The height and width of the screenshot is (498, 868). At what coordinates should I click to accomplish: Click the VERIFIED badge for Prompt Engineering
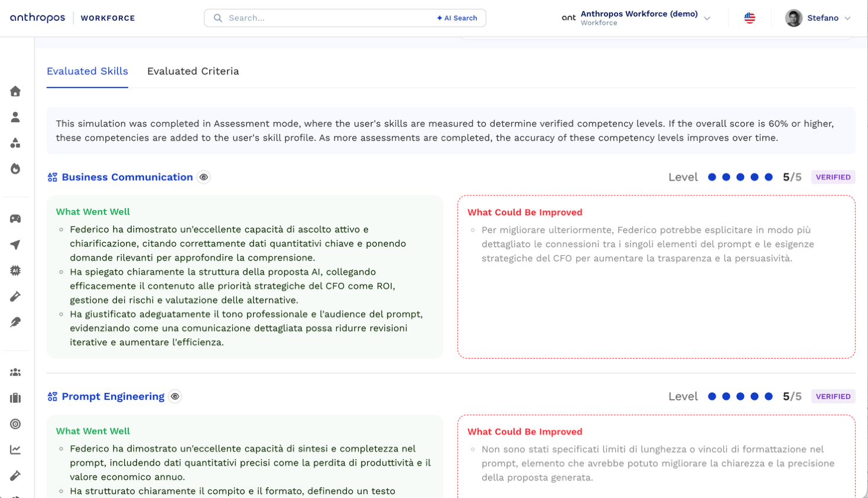coord(833,396)
